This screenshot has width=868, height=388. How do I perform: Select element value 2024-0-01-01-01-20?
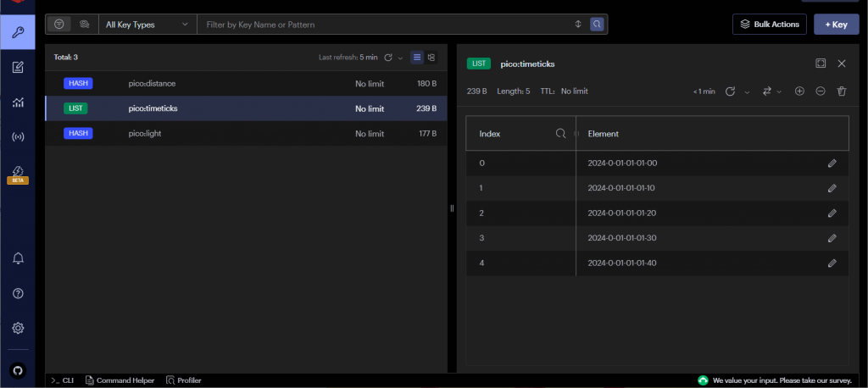[622, 213]
